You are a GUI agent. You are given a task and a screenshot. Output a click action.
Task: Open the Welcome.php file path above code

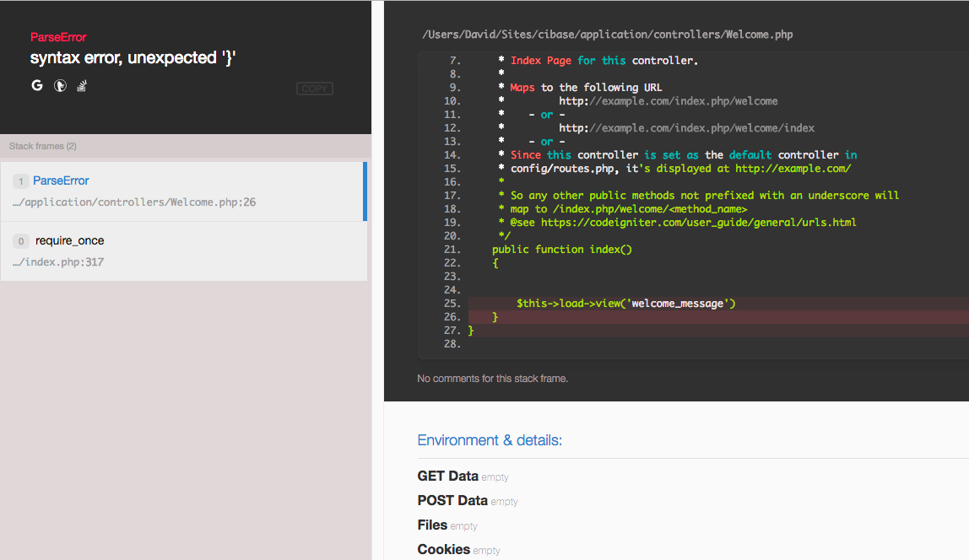(608, 35)
